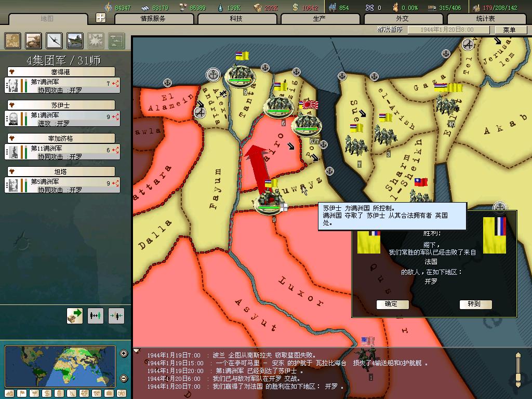Collapse the message log triangle
Screen dimensions: 532x399
pyautogui.click(x=137, y=351)
